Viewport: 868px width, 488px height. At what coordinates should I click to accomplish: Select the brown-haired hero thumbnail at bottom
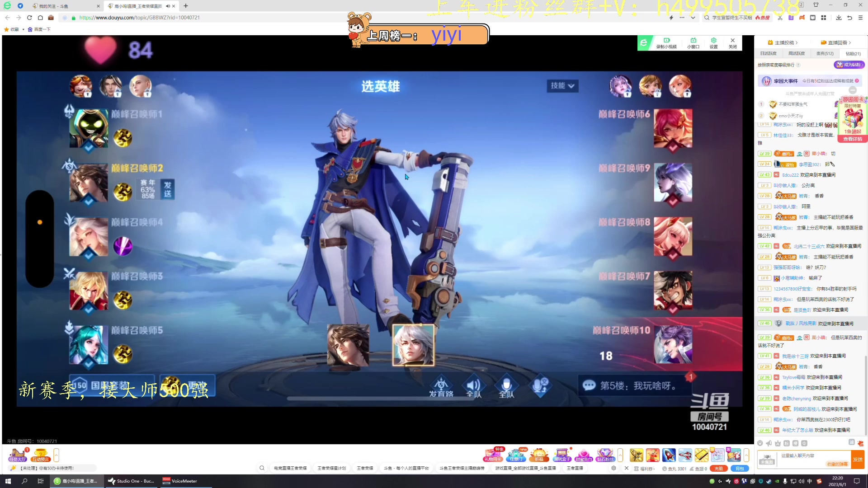[x=348, y=345]
